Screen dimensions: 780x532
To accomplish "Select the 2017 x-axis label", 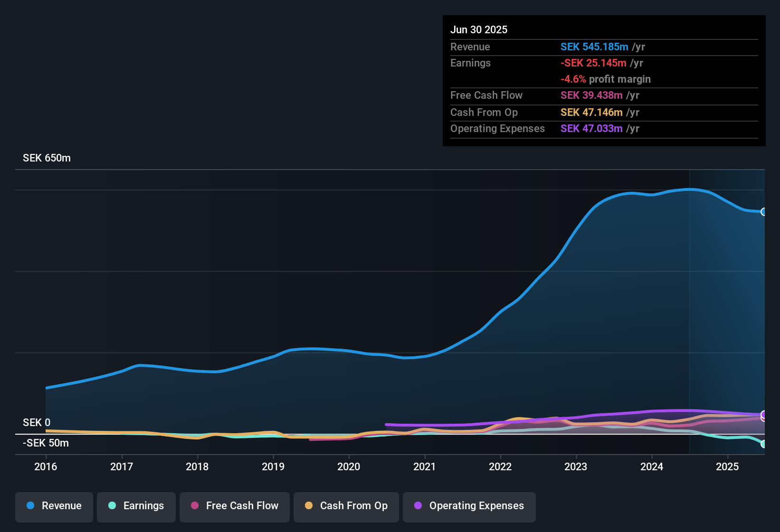I will pos(122,467).
